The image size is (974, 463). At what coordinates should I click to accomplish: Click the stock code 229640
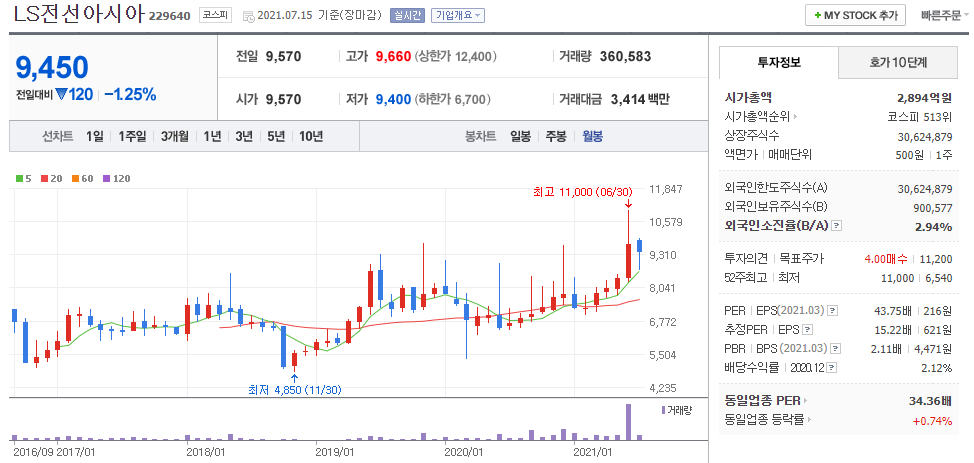(x=170, y=16)
